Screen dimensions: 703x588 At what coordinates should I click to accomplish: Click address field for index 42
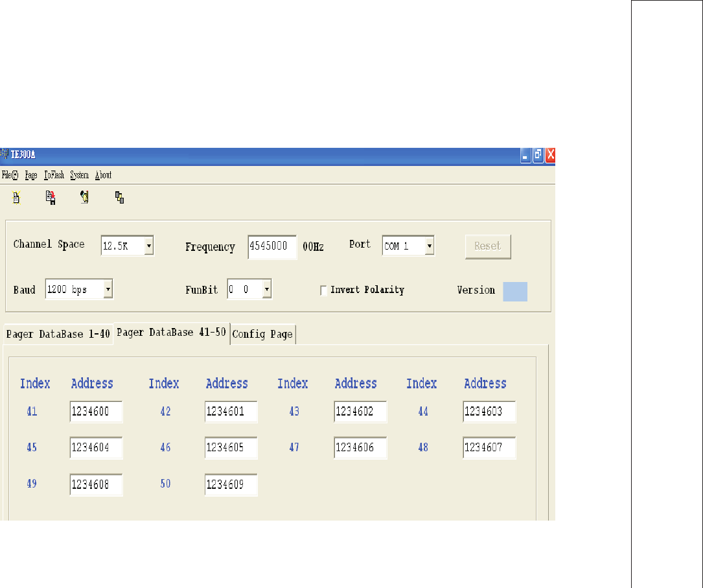[x=231, y=411]
